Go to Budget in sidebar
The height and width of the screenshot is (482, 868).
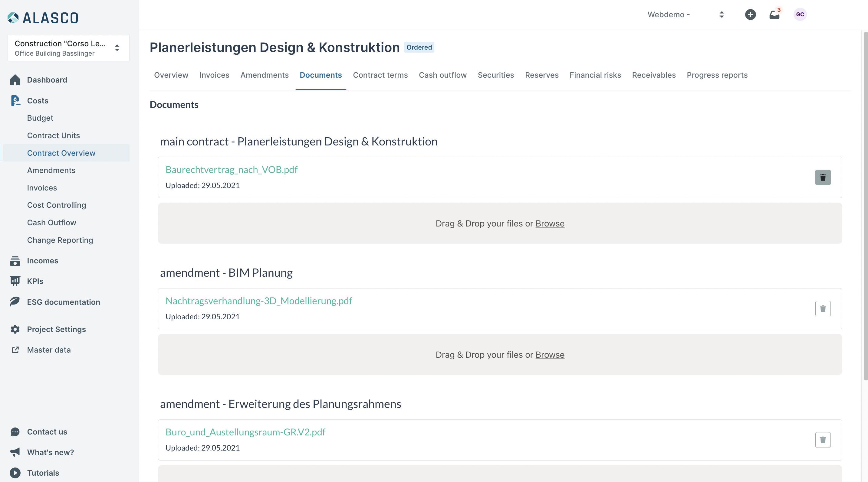tap(40, 118)
